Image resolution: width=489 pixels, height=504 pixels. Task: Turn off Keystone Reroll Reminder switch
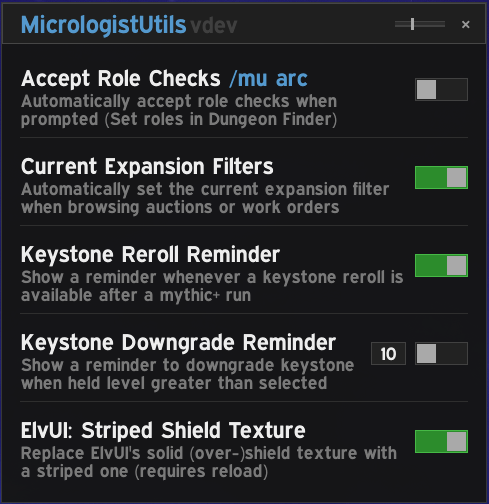coord(441,265)
